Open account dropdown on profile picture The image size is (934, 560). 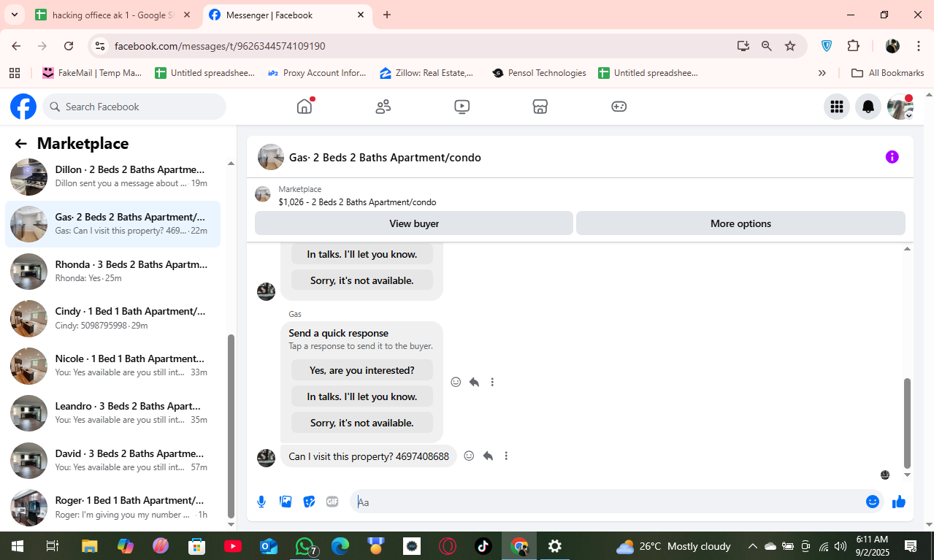(909, 115)
